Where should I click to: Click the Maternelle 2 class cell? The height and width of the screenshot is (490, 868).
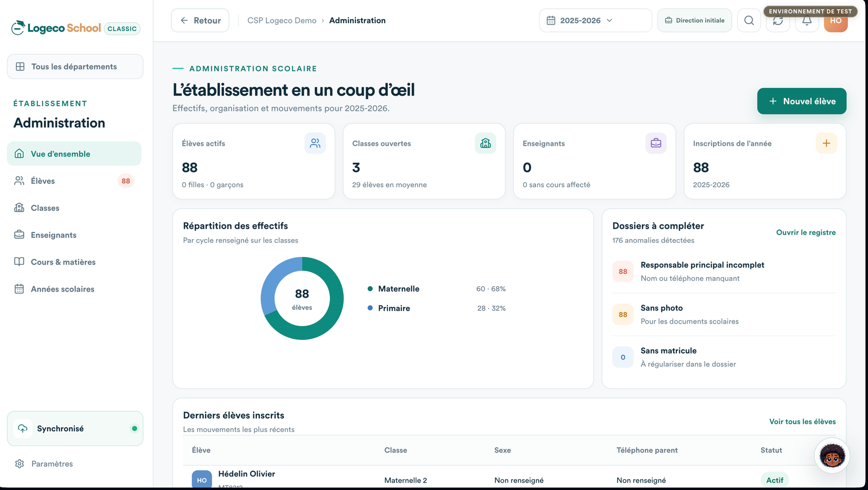[406, 480]
